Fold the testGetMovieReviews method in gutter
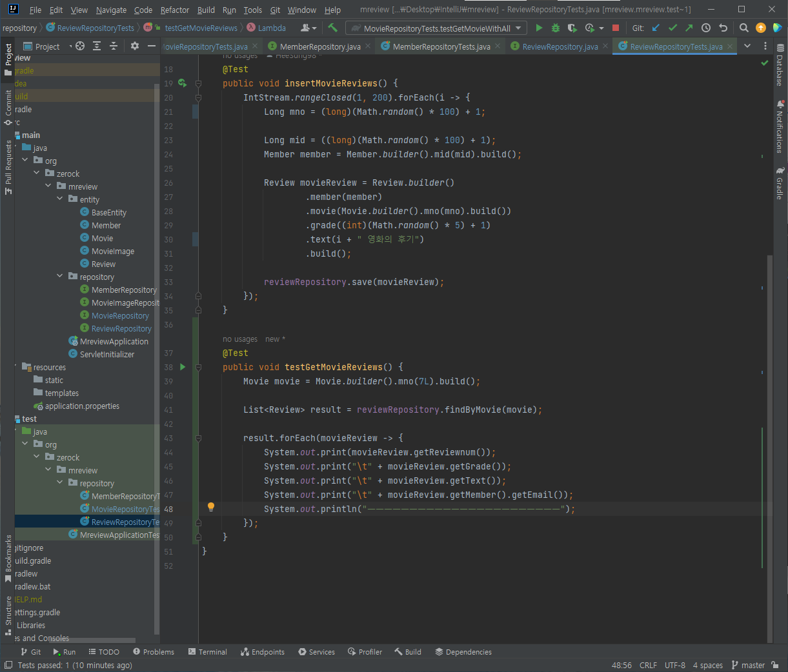Viewport: 788px width, 672px height. point(198,367)
